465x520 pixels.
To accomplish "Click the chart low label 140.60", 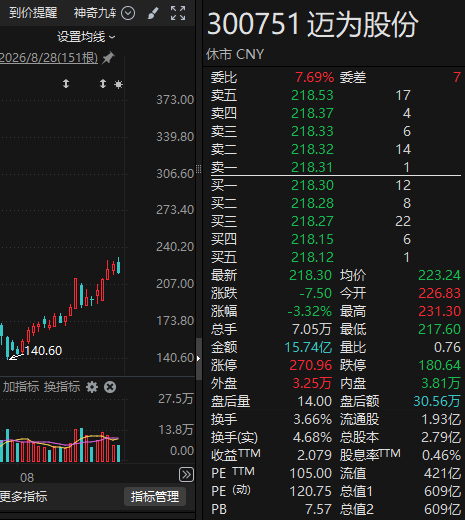I will pos(43,351).
